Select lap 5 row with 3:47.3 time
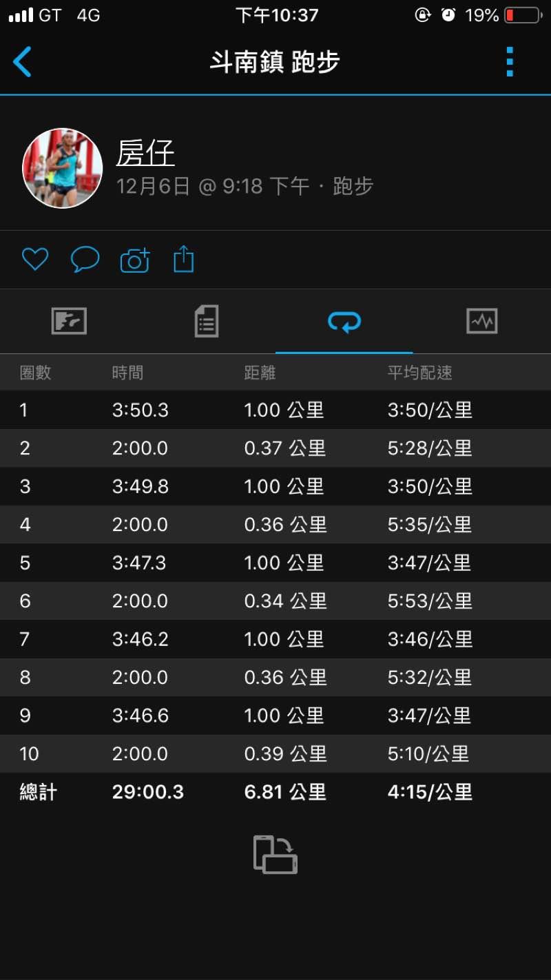 click(275, 563)
